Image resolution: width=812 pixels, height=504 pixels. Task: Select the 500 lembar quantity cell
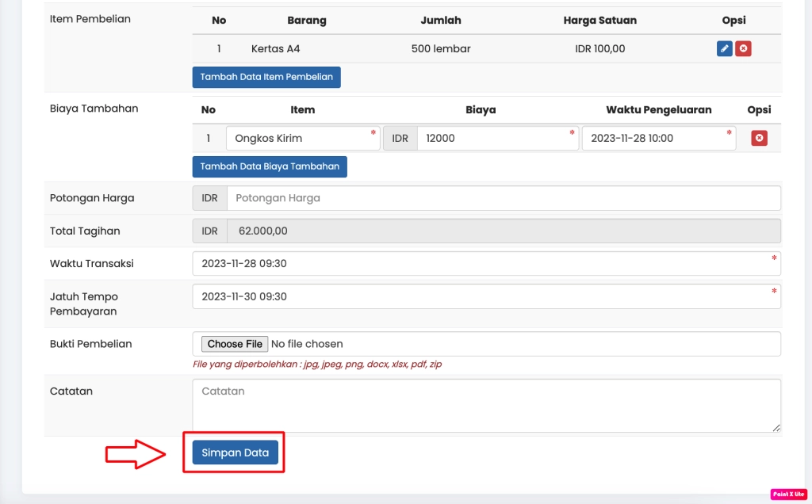[x=441, y=49]
